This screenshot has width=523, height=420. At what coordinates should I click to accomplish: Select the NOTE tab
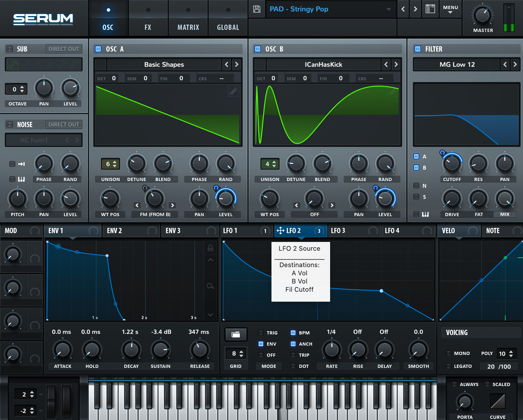click(503, 231)
